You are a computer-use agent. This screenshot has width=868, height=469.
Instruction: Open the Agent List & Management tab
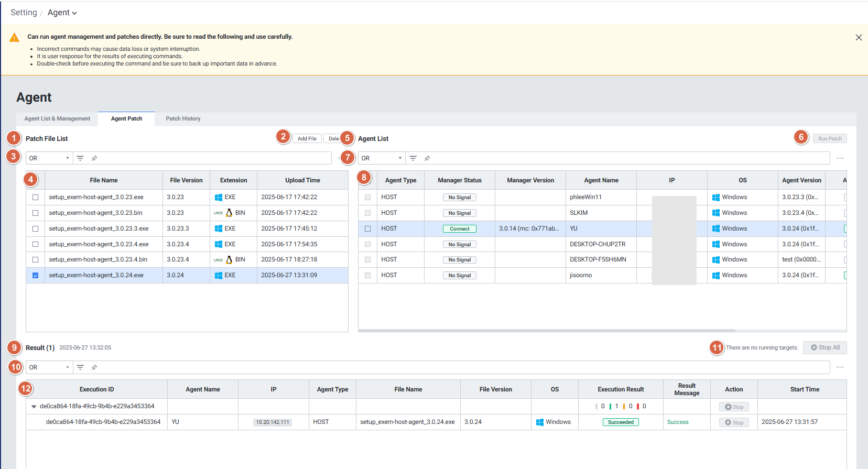click(x=57, y=119)
